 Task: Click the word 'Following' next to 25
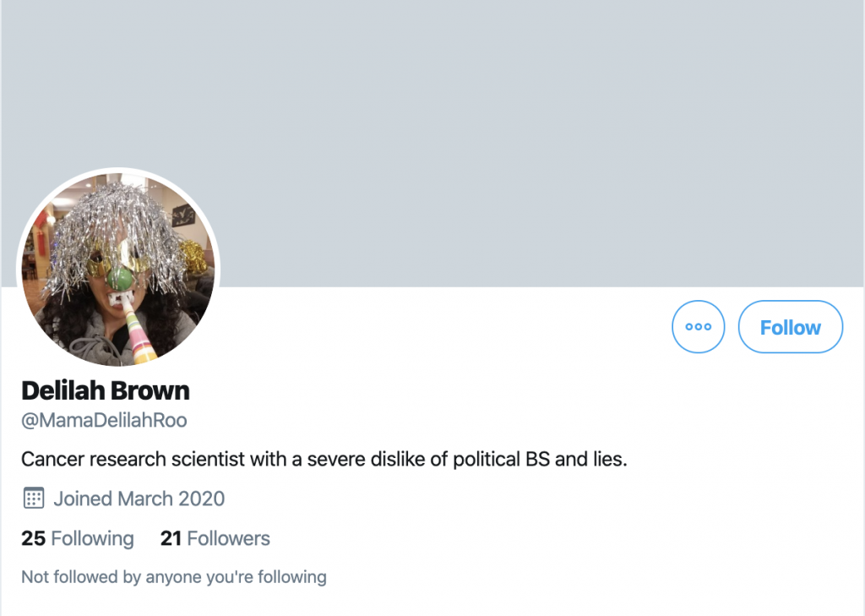[x=93, y=538]
